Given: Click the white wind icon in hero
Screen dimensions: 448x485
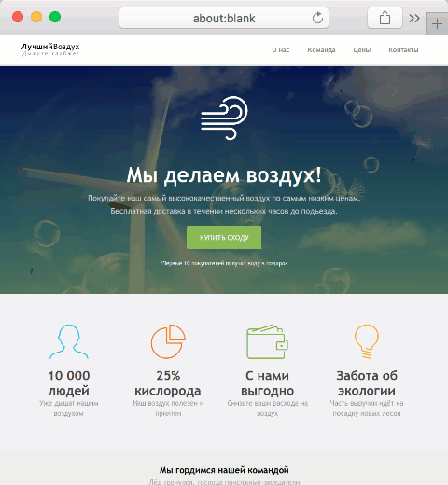Looking at the screenshot, I should (x=224, y=118).
